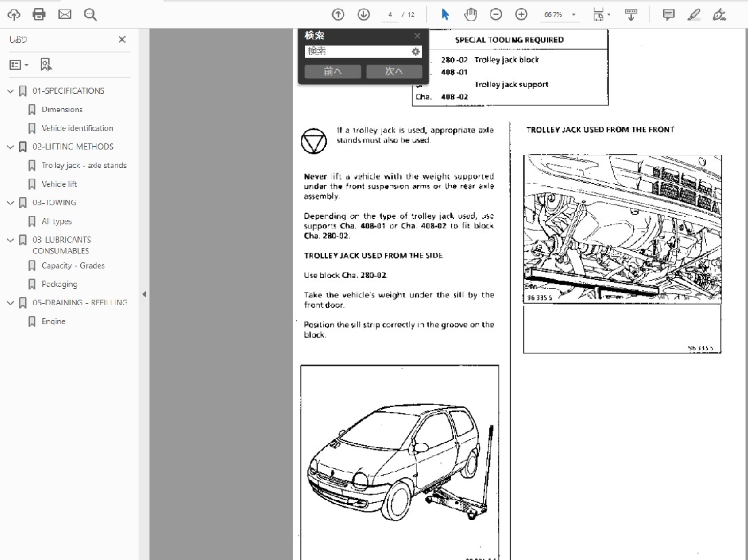Activate the hand pan tool
The height and width of the screenshot is (560, 748).
point(470,15)
